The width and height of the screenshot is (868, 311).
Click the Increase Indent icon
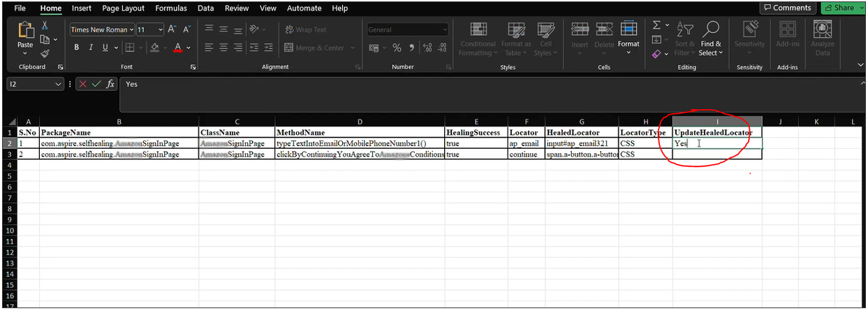[x=267, y=48]
